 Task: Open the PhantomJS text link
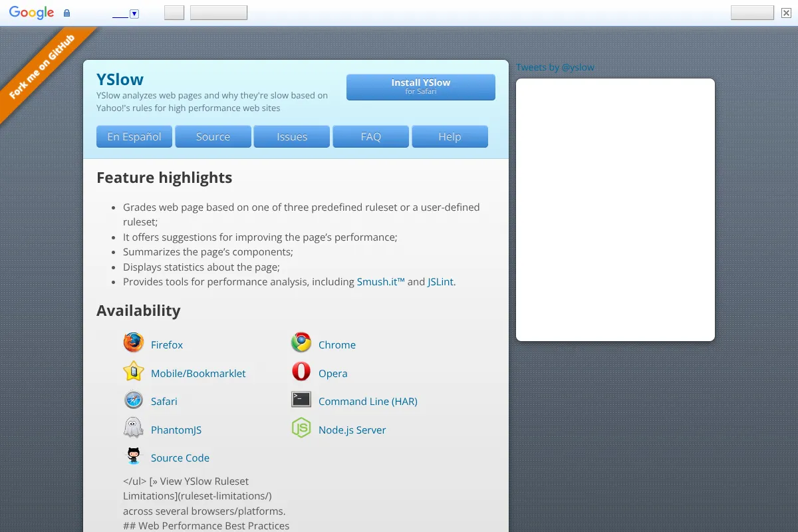(x=176, y=430)
